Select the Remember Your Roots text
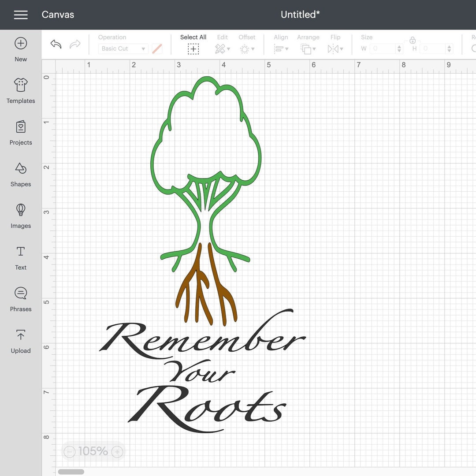The height and width of the screenshot is (476, 476). coord(202,371)
